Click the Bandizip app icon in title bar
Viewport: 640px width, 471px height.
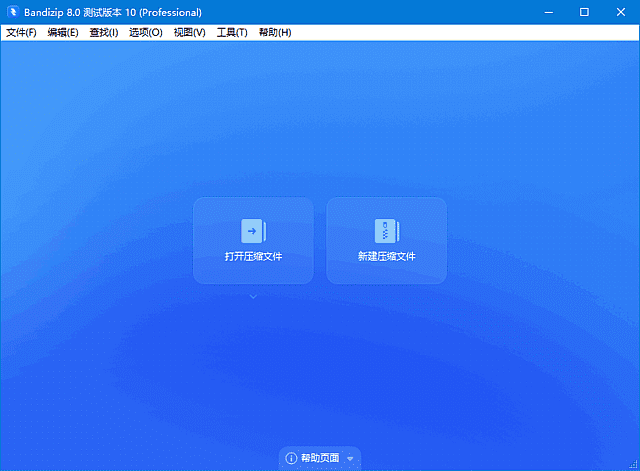click(12, 12)
